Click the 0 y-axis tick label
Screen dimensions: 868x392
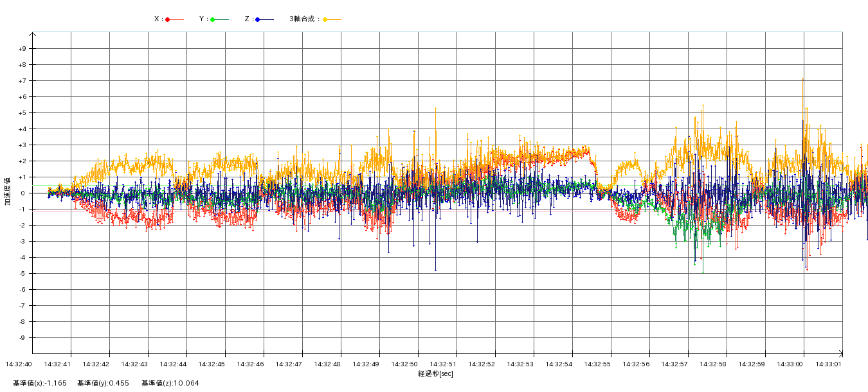coord(22,193)
